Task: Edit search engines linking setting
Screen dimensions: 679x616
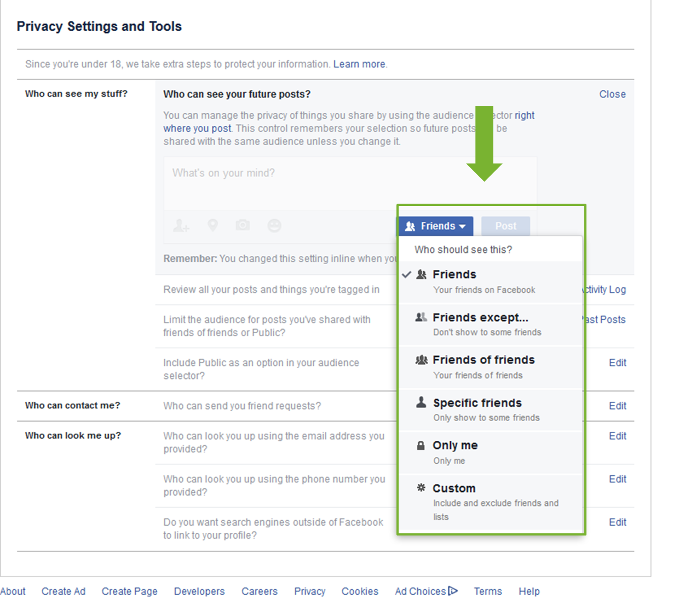Action: tap(618, 522)
